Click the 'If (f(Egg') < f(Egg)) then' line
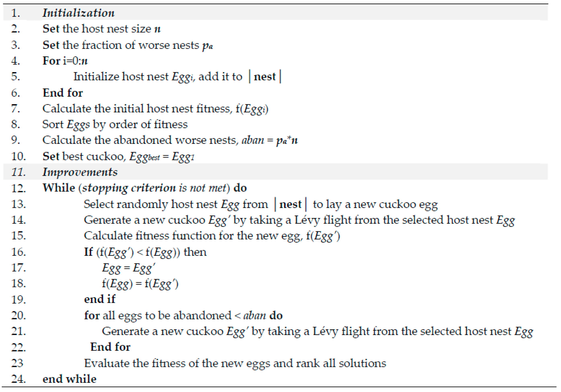Screen dimensions: 561x392 (145, 252)
